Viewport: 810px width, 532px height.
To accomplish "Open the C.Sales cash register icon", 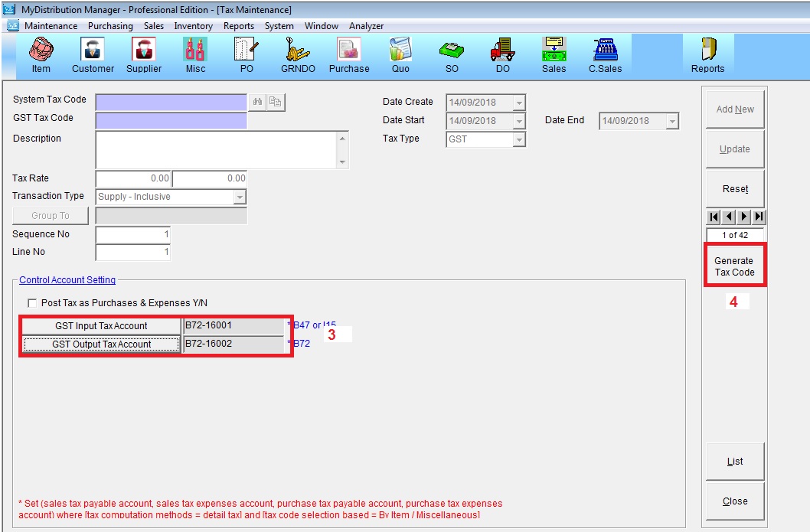I will (605, 55).
